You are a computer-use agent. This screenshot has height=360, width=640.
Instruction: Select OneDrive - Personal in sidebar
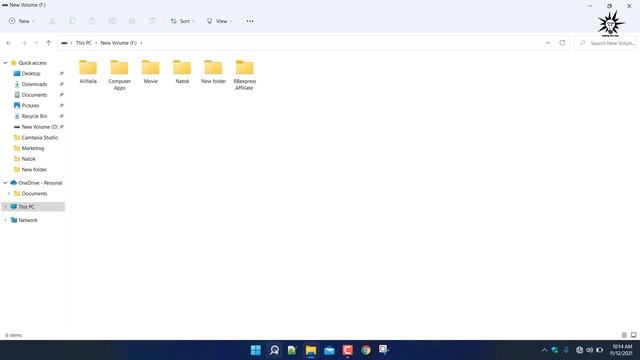tap(40, 183)
